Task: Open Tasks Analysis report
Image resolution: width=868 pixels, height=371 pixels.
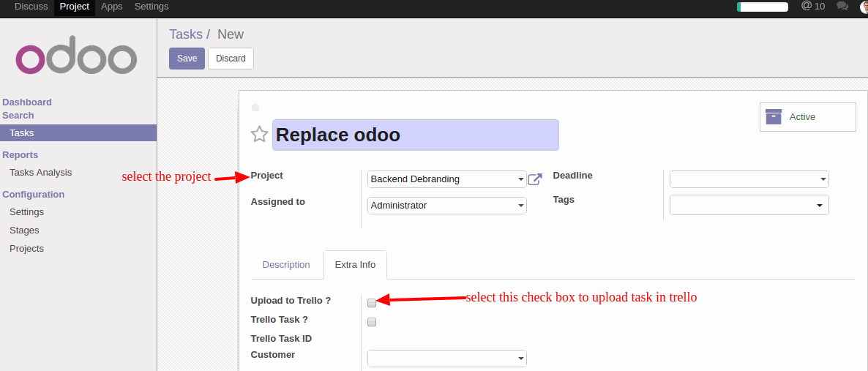Action: click(x=41, y=172)
